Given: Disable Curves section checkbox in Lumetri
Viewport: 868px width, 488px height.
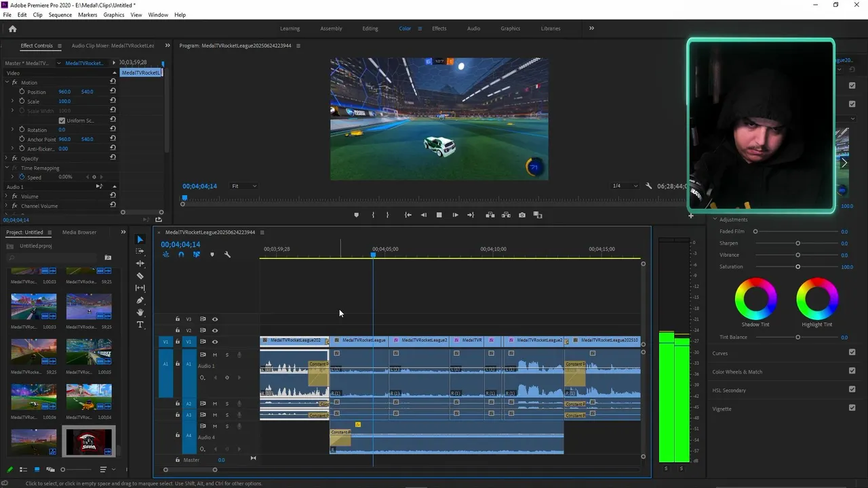Looking at the screenshot, I should click(852, 352).
